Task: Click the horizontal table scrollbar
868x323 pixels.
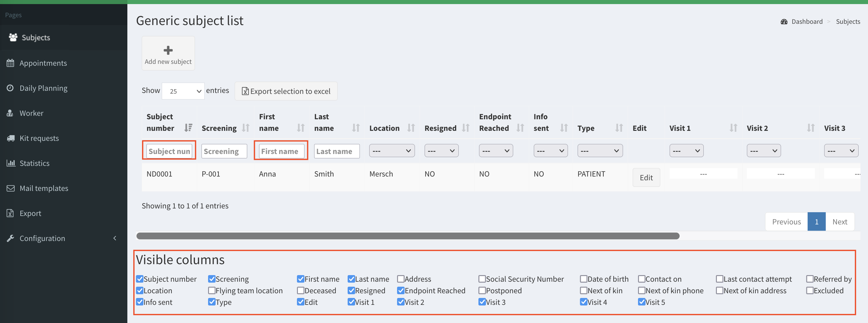Action: pyautogui.click(x=408, y=236)
